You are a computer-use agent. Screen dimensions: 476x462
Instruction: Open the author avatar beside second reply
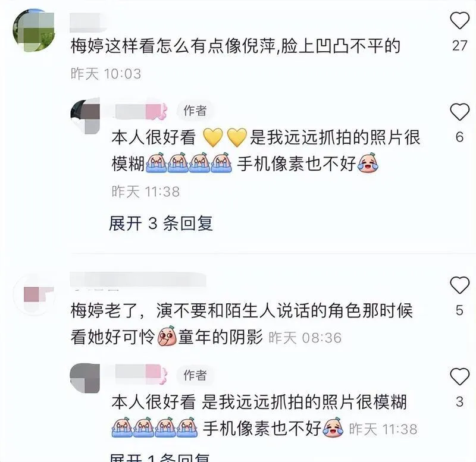tap(85, 378)
